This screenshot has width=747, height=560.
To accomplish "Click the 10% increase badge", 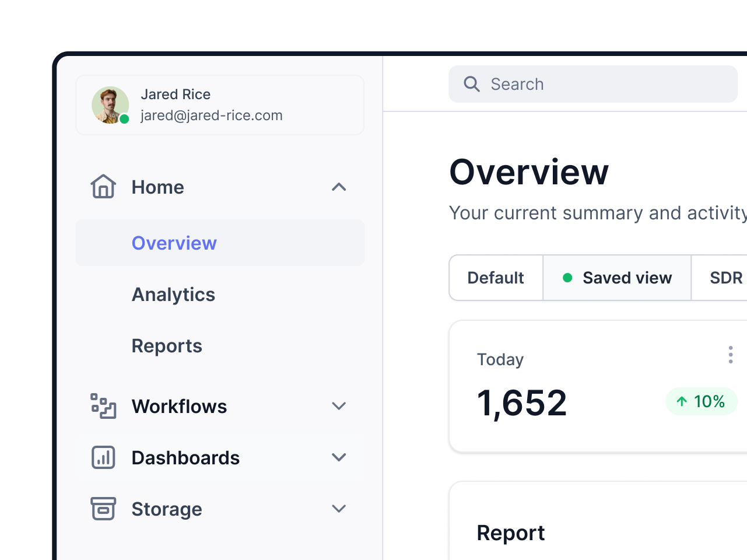I will click(701, 401).
